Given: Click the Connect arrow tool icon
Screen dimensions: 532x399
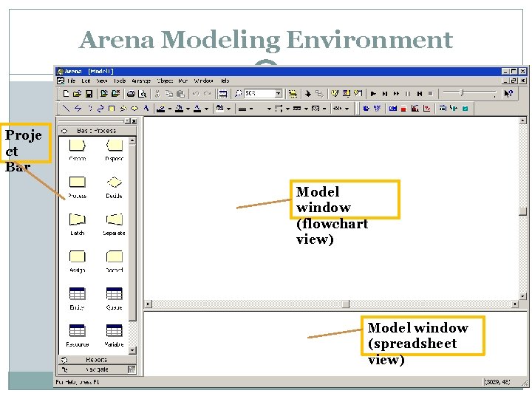Looking at the screenshot, I should 320,94.
